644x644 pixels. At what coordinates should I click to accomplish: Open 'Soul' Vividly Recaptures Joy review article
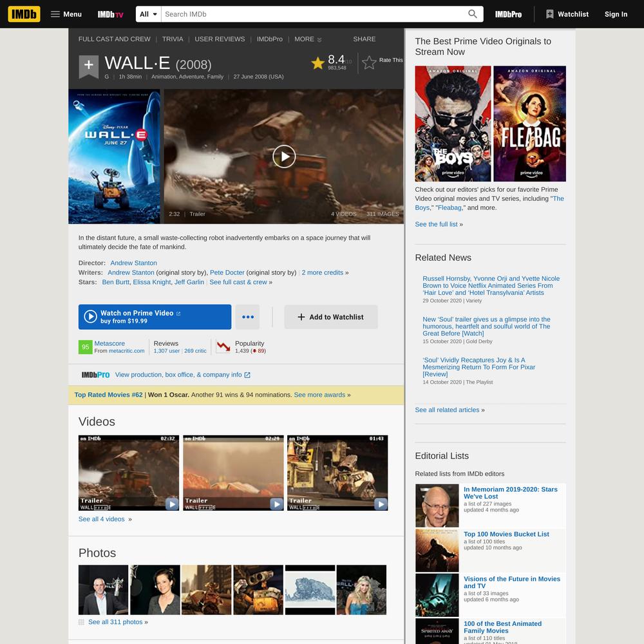[479, 367]
